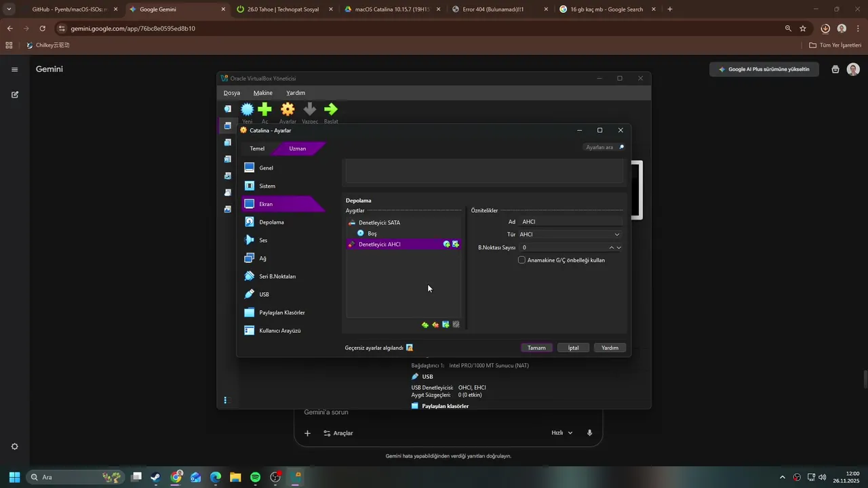The image size is (868, 488).
Task: Open Seri B.Noktaları settings category
Action: [284, 277]
